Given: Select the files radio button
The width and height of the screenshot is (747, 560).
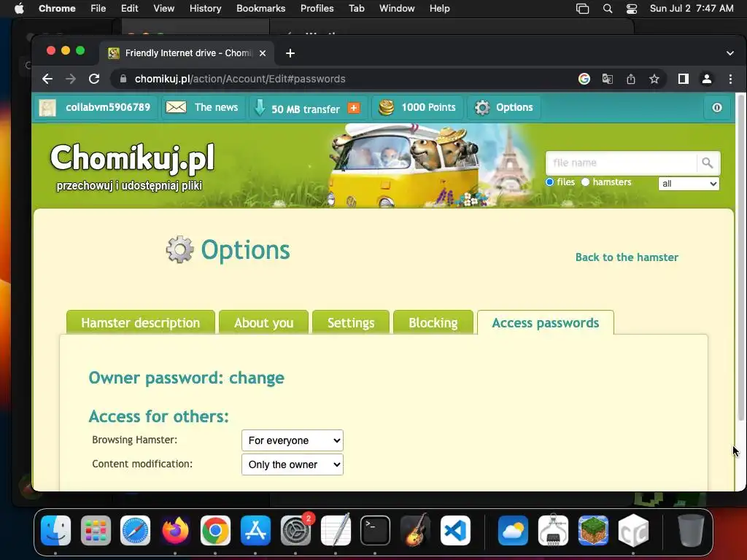Looking at the screenshot, I should [x=550, y=182].
